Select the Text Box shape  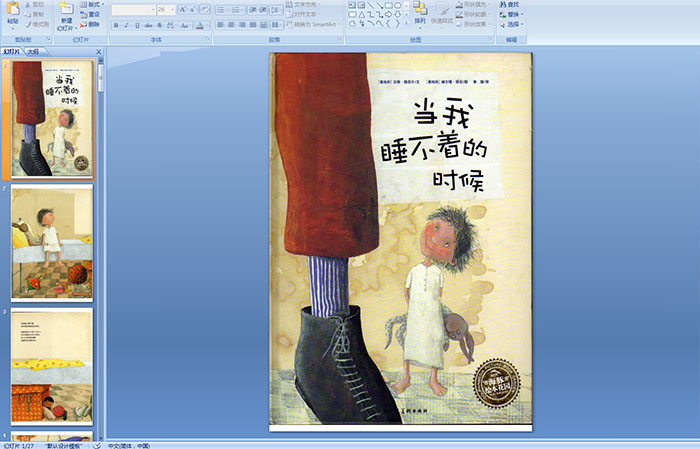coord(352,5)
